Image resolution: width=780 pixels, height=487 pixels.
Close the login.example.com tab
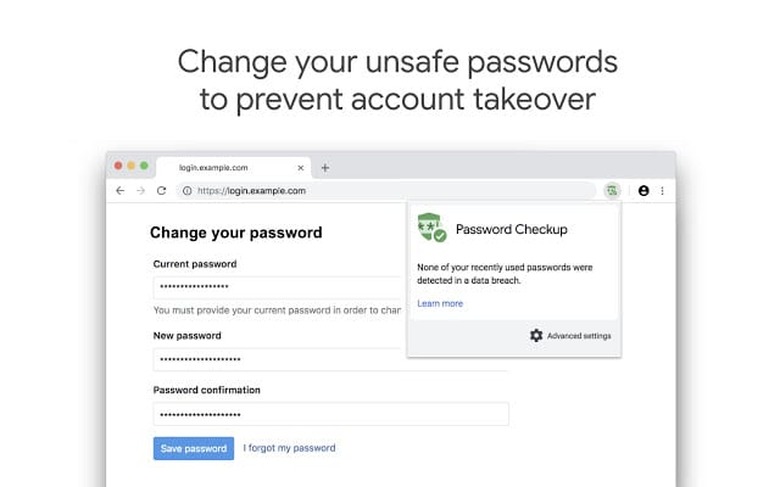[301, 167]
